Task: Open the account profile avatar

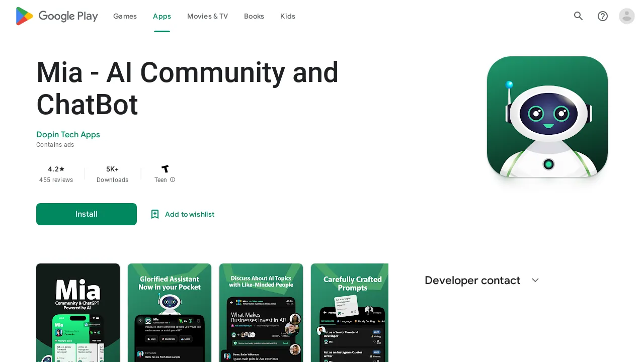Action: (x=627, y=16)
